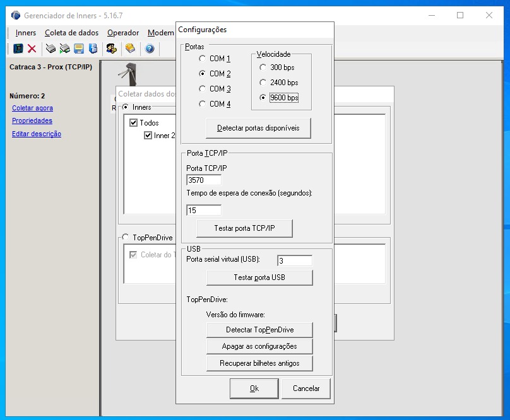Screen dimensions: 510x420
Task: Click the yellow book toolbar icon
Action: click(x=130, y=49)
